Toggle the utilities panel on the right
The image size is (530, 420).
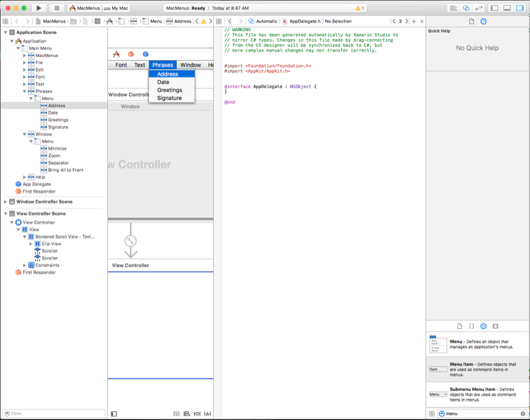tap(519, 8)
